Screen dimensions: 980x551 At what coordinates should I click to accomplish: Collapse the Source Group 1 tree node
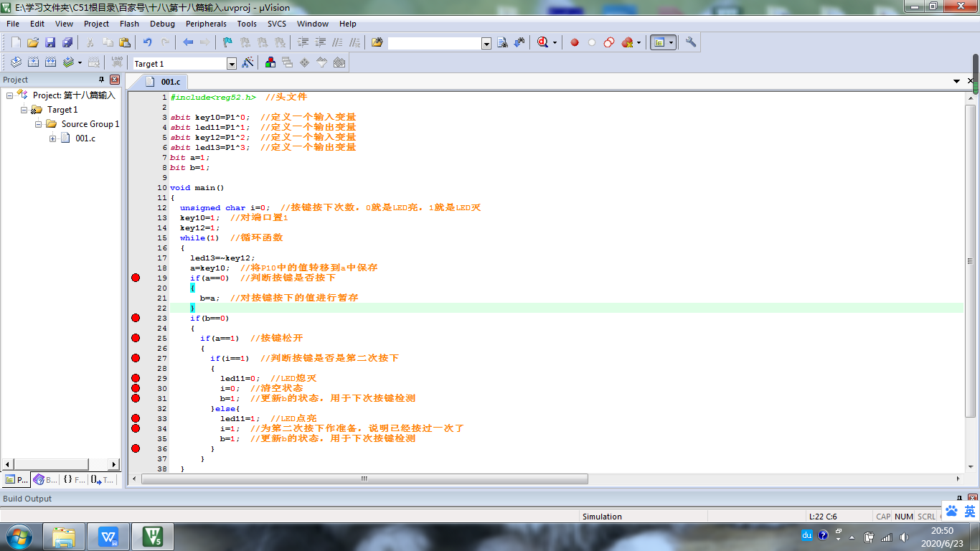(39, 124)
